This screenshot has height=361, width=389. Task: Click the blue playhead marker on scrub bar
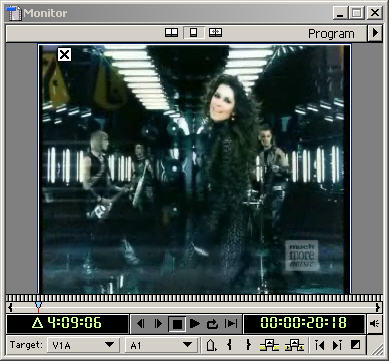pyautogui.click(x=38, y=306)
